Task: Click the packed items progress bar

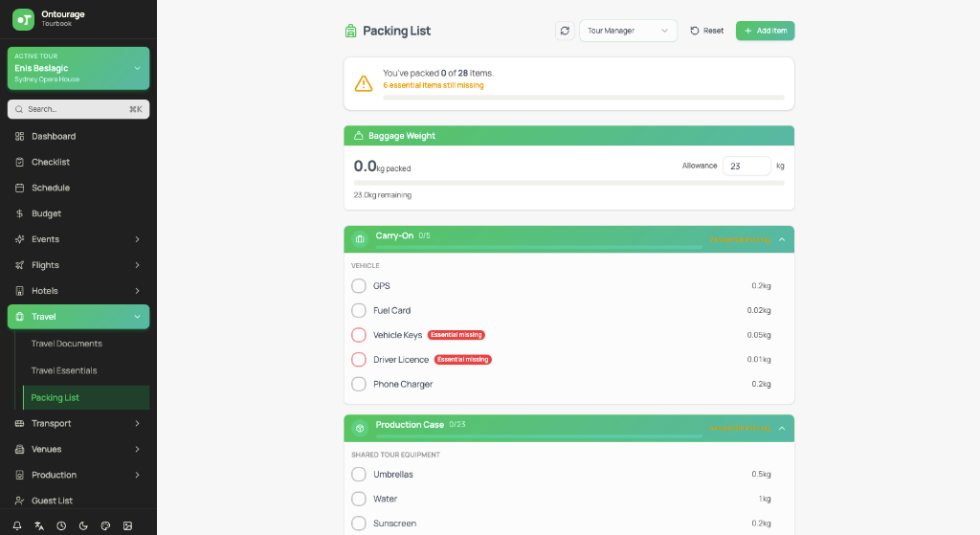Action: (583, 98)
